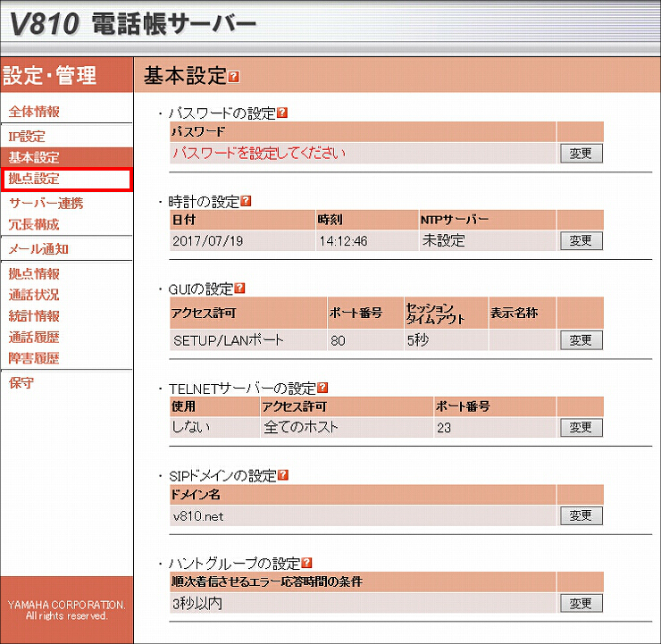Viewport: 661px width, 644px height.
Task: Open サーバー連携 in the sidebar
Action: click(x=46, y=203)
